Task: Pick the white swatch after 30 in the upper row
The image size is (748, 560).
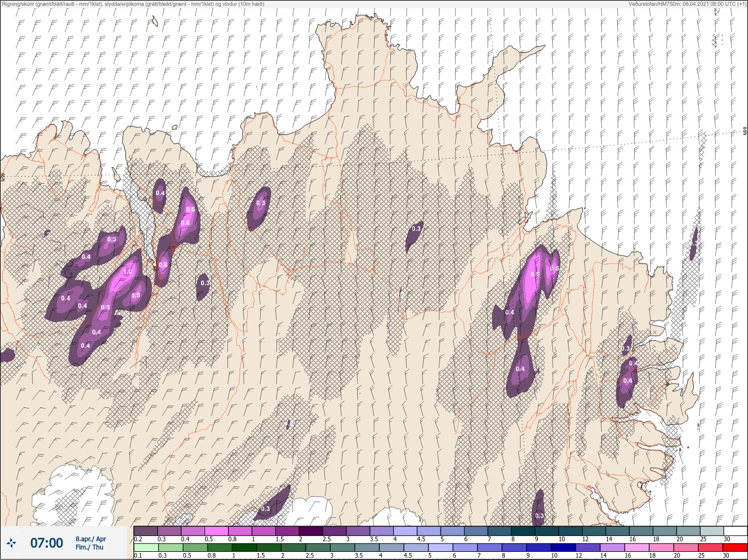Action: coord(735,531)
